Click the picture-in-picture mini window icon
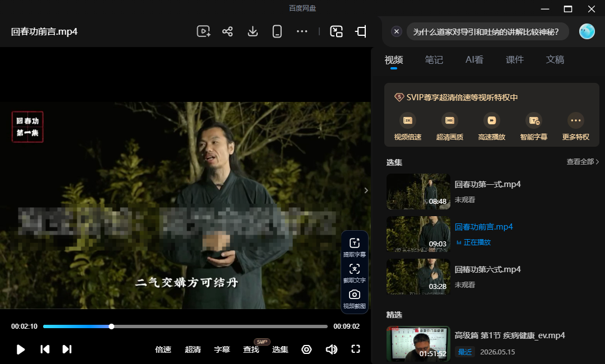Screen dimensions: 605x364 [337, 31]
